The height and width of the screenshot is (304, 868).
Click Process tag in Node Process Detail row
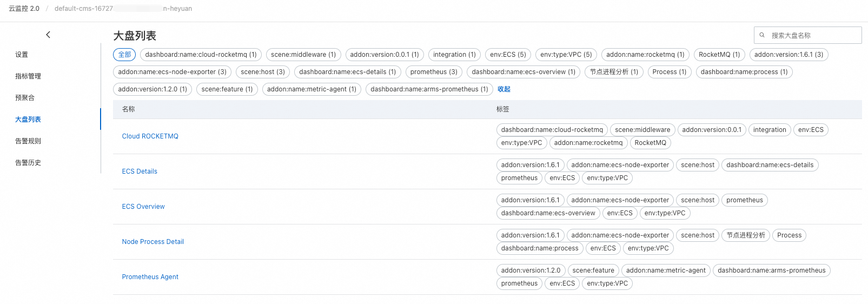(x=790, y=235)
